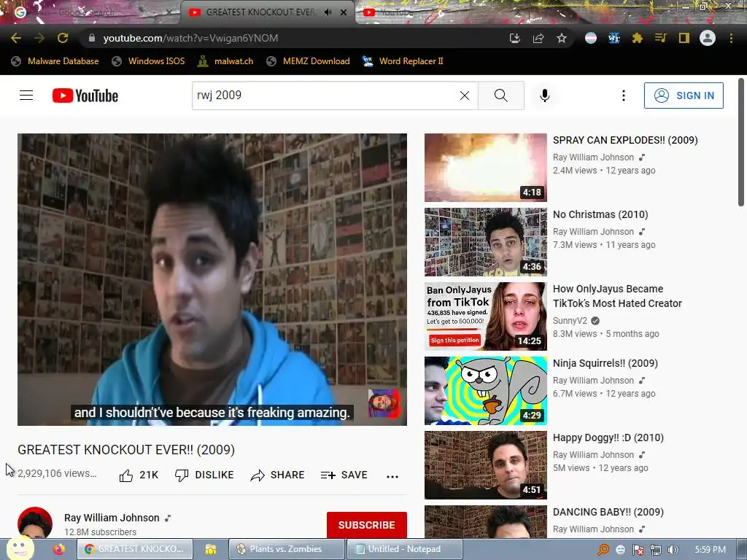Click SHARE under the video
747x560 pixels.
[x=278, y=475]
